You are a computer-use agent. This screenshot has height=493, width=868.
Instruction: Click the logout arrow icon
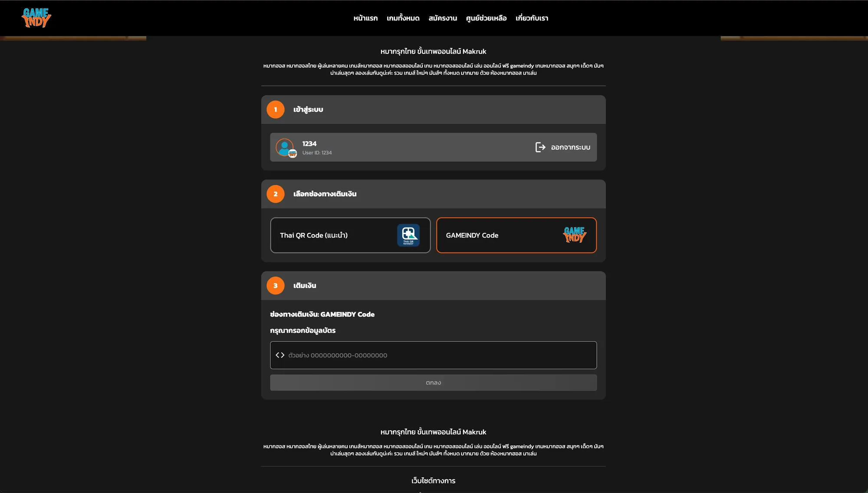[540, 147]
